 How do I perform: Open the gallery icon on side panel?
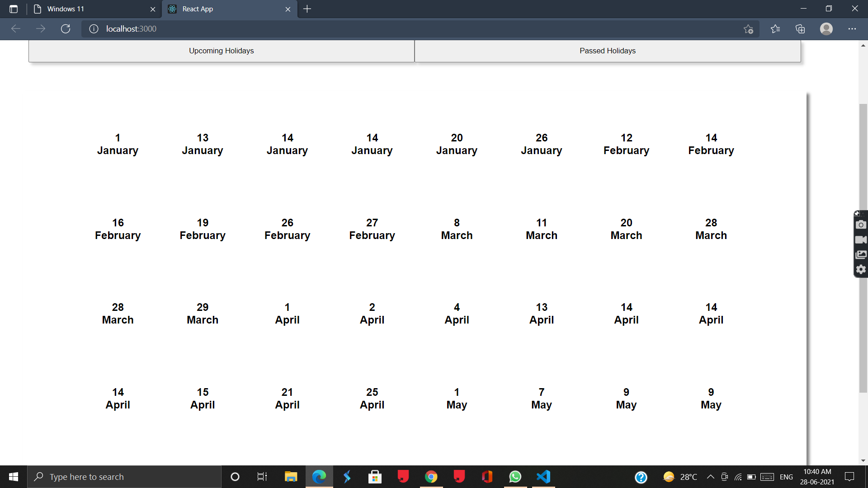(x=861, y=255)
